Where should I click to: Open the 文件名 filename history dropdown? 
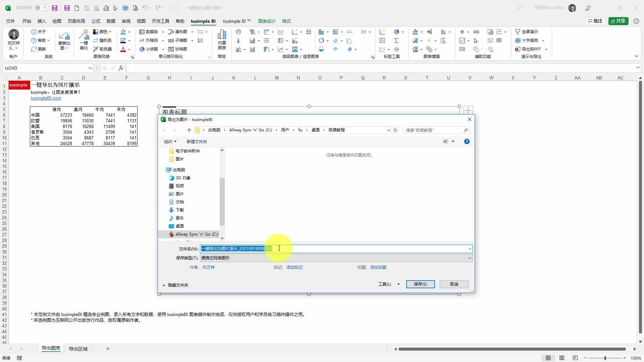[x=470, y=249]
